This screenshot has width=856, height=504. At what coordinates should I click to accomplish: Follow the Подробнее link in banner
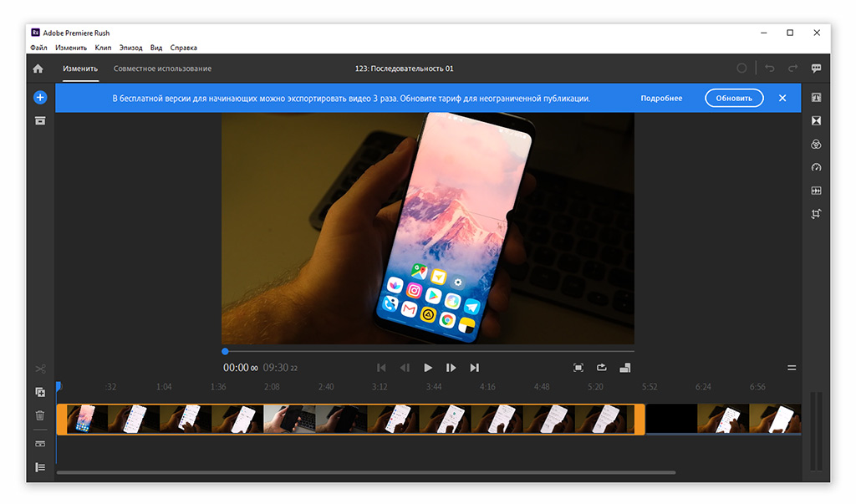click(x=662, y=99)
